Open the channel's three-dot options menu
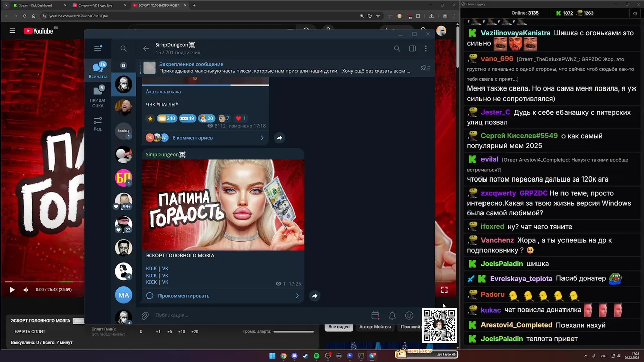644x362 pixels. [x=426, y=48]
